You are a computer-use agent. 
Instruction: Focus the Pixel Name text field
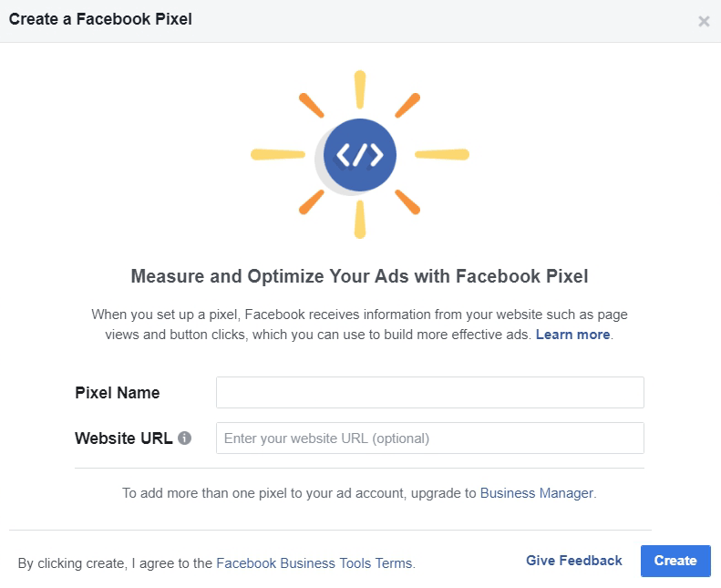point(429,393)
